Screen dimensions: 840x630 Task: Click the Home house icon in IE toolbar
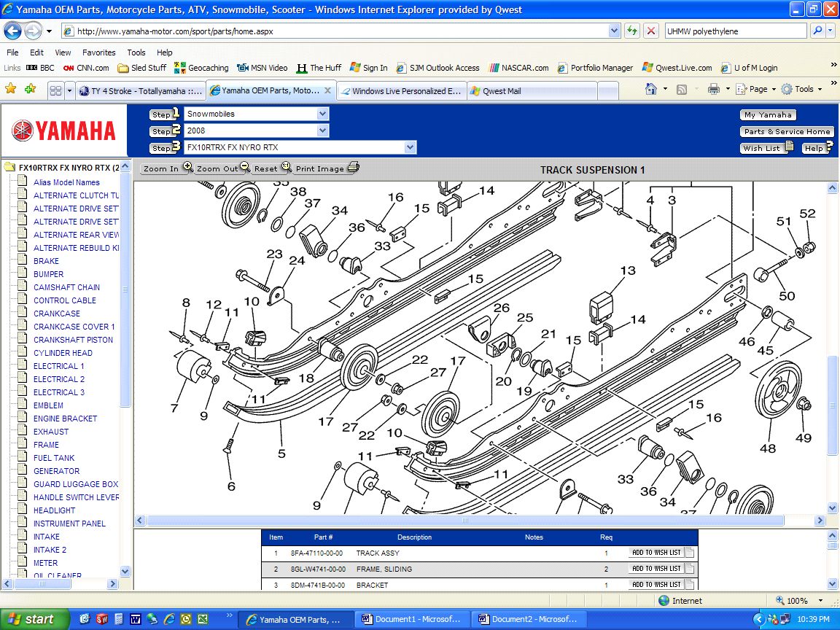[651, 89]
